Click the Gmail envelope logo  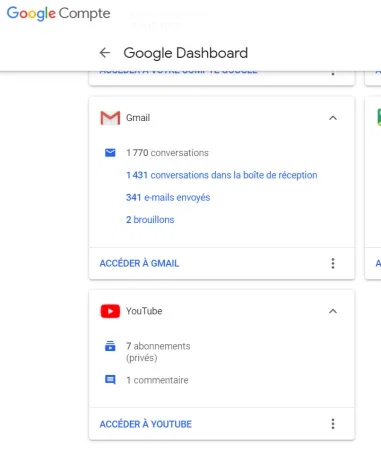pyautogui.click(x=110, y=118)
